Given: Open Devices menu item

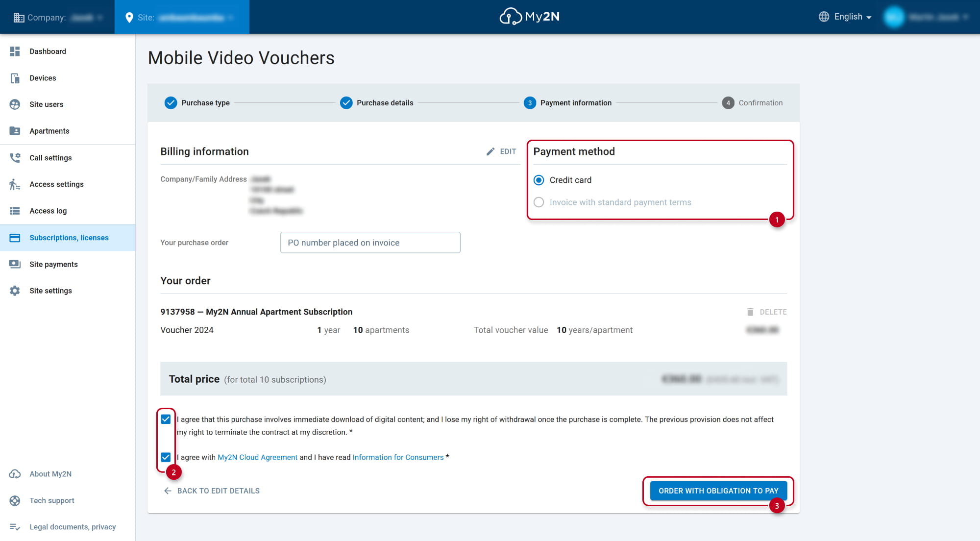Looking at the screenshot, I should (43, 78).
